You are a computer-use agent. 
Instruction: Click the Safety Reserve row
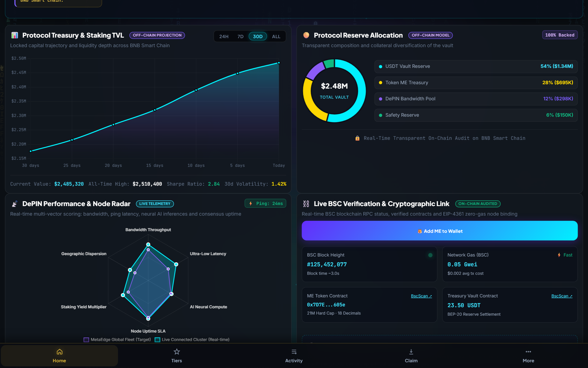click(x=476, y=115)
